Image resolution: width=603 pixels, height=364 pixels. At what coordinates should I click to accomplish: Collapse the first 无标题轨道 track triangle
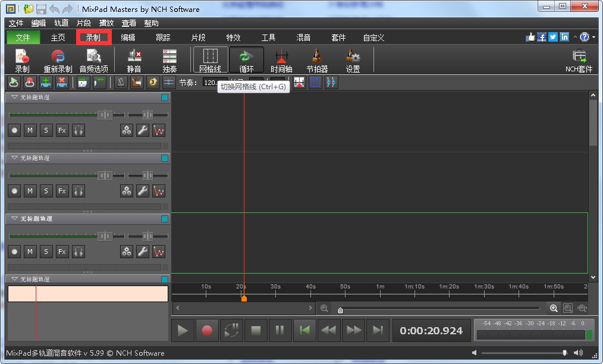[14, 98]
